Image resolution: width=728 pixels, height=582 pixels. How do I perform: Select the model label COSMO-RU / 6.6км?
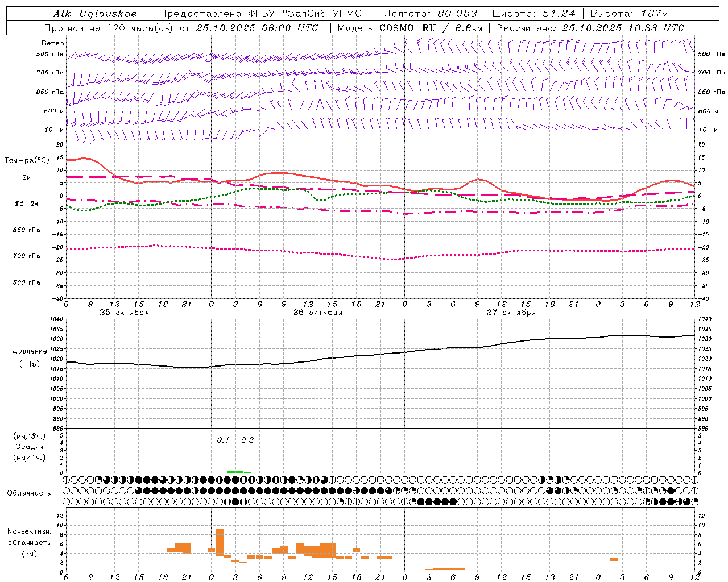click(x=431, y=28)
